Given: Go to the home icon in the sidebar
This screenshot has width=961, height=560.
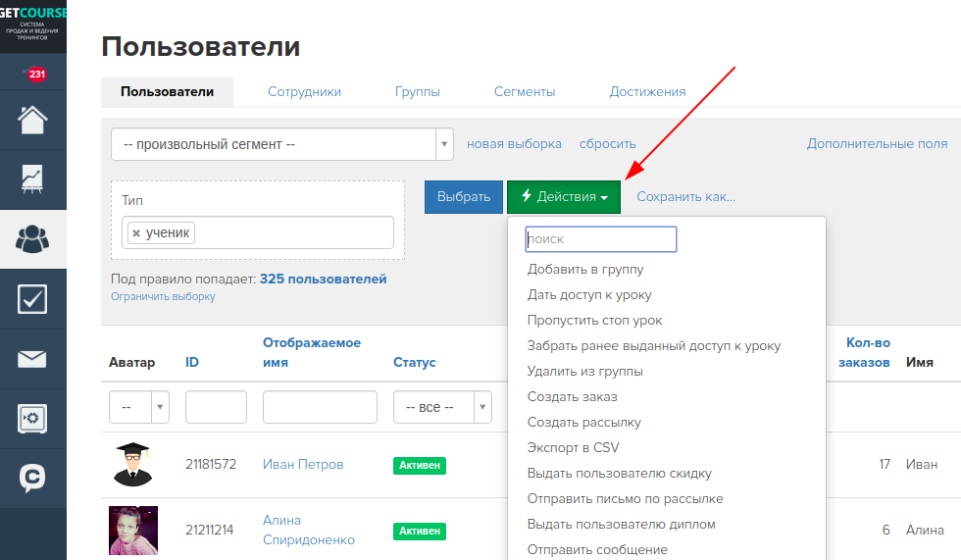Looking at the screenshot, I should click(x=32, y=120).
